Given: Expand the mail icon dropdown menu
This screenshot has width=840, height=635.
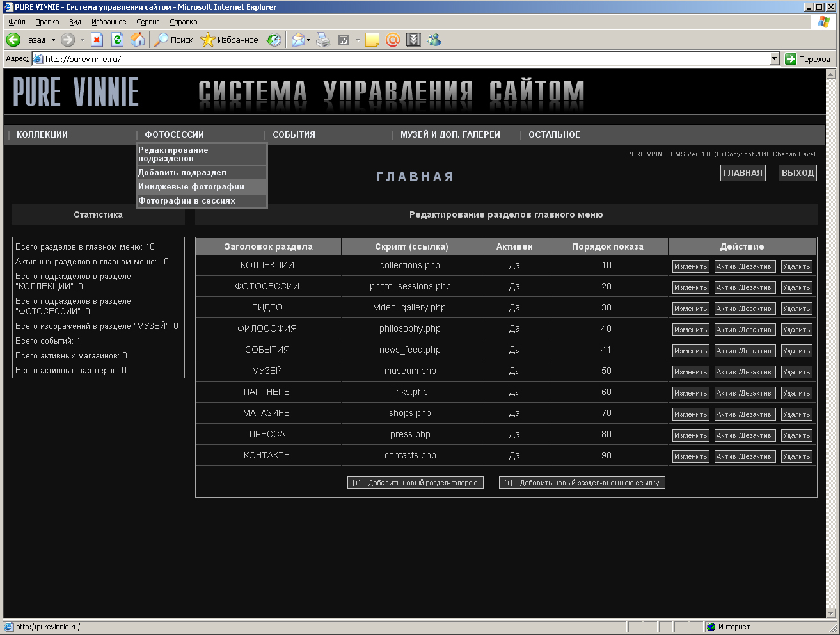Looking at the screenshot, I should pyautogui.click(x=307, y=40).
